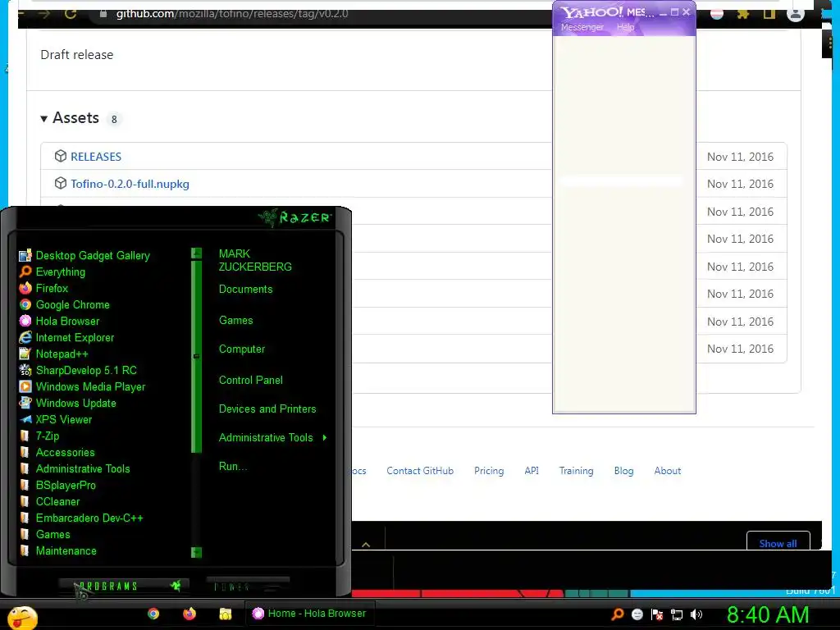This screenshot has height=630, width=840.
Task: Click Everything search tray icon
Action: pyautogui.click(x=618, y=614)
